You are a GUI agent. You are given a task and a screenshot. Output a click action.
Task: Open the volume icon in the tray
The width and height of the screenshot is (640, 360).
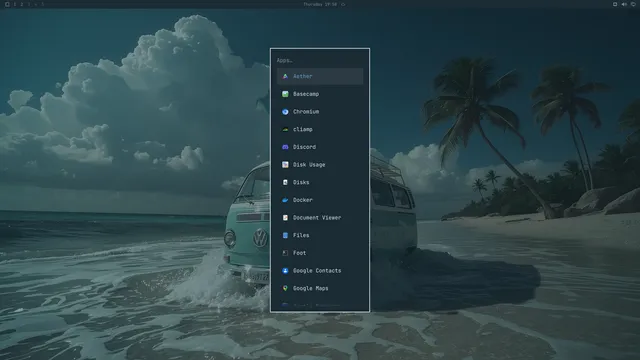[624, 4]
